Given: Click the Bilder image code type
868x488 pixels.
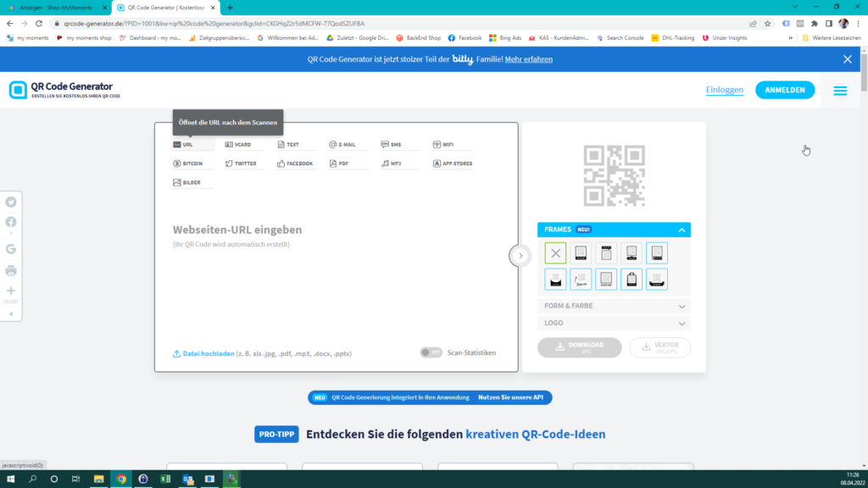Looking at the screenshot, I should click(191, 182).
